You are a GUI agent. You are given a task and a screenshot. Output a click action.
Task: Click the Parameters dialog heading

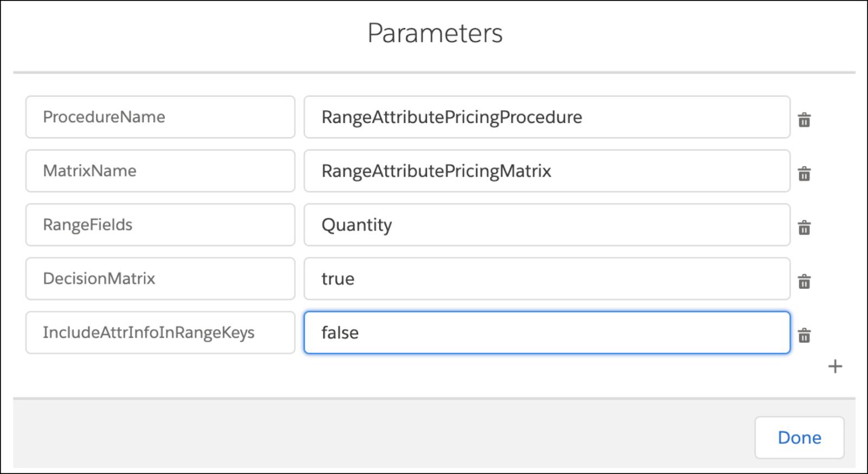point(435,33)
